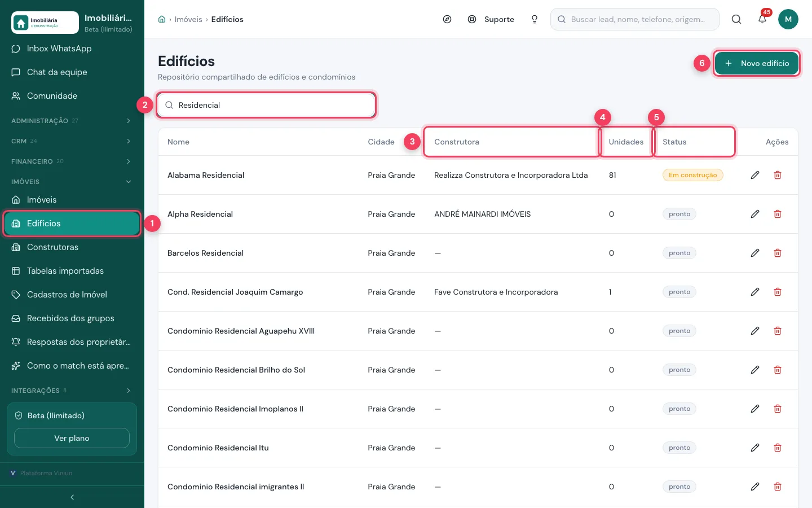Click Imóveis in the breadcrumb
The width and height of the screenshot is (812, 508).
pyautogui.click(x=188, y=19)
